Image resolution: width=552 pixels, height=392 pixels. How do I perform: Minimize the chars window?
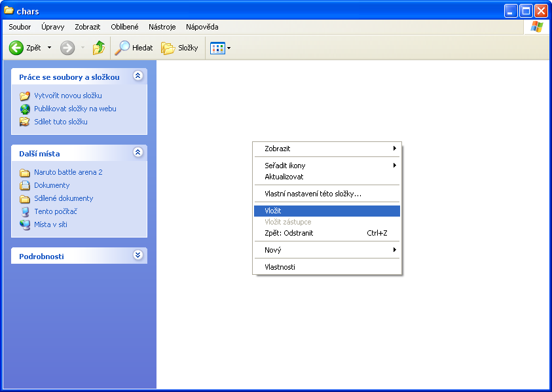click(511, 11)
